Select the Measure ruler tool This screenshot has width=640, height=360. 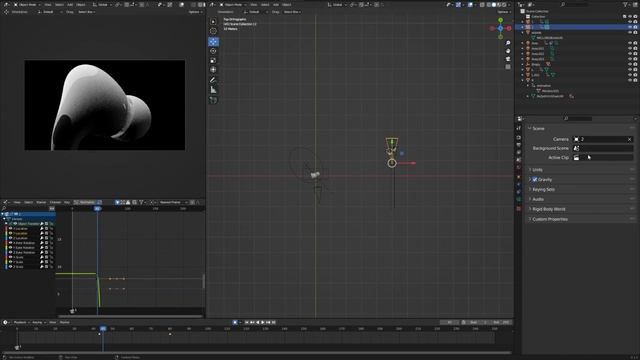coord(213,89)
